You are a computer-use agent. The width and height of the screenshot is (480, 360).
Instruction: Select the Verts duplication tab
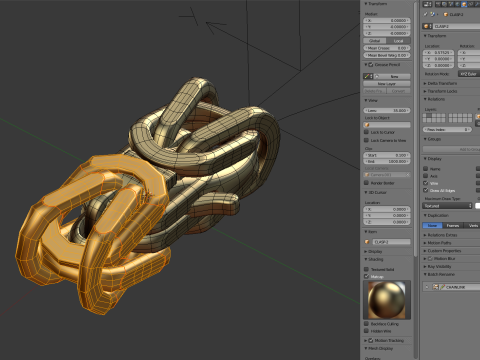coord(472,226)
